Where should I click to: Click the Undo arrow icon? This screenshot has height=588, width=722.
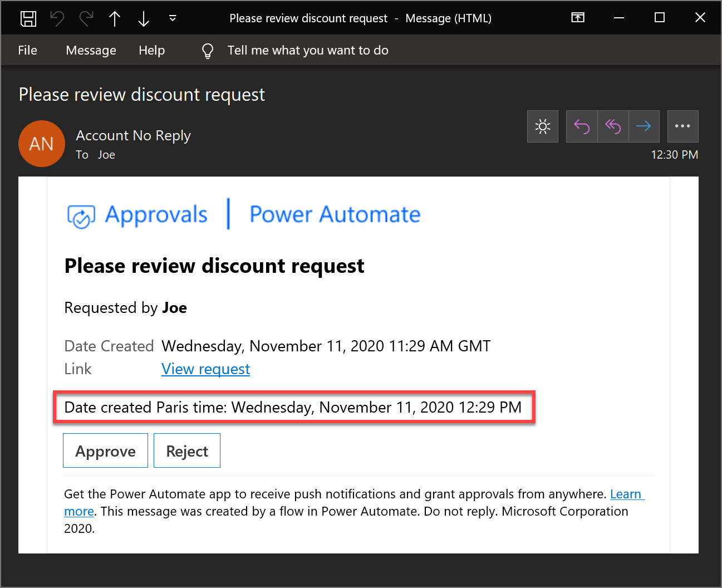[57, 18]
